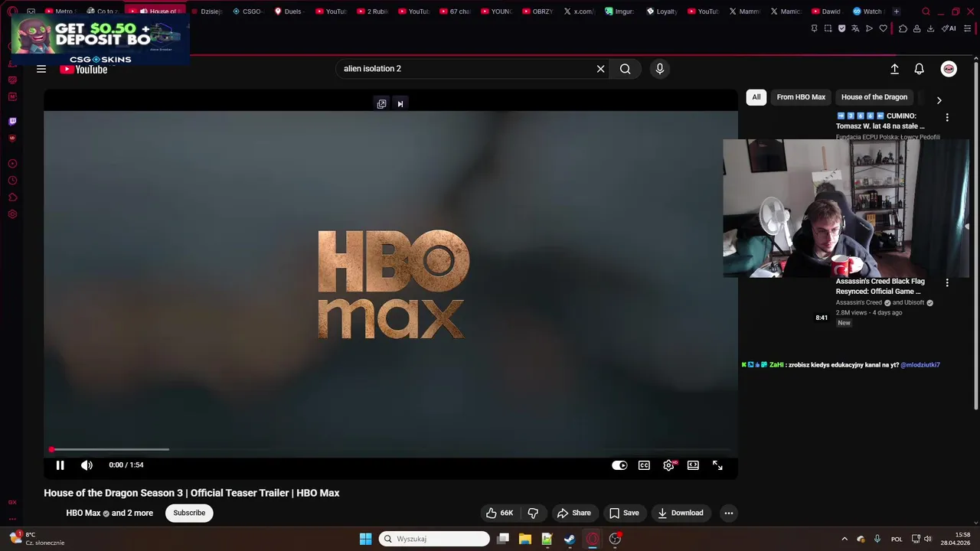This screenshot has height=551, width=980.
Task: Open the translate icon in browser toolbar
Action: click(x=855, y=28)
